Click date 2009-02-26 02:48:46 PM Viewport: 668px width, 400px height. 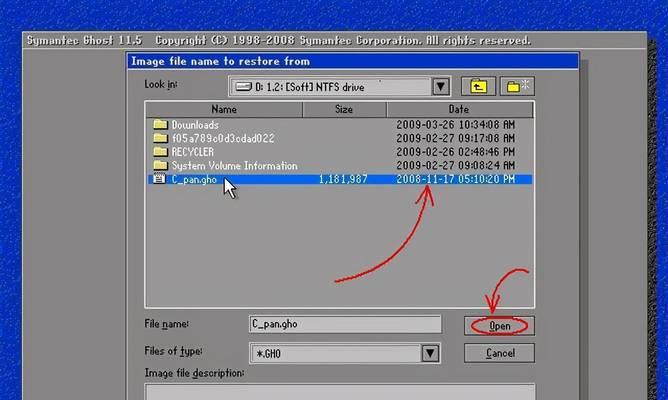click(455, 152)
